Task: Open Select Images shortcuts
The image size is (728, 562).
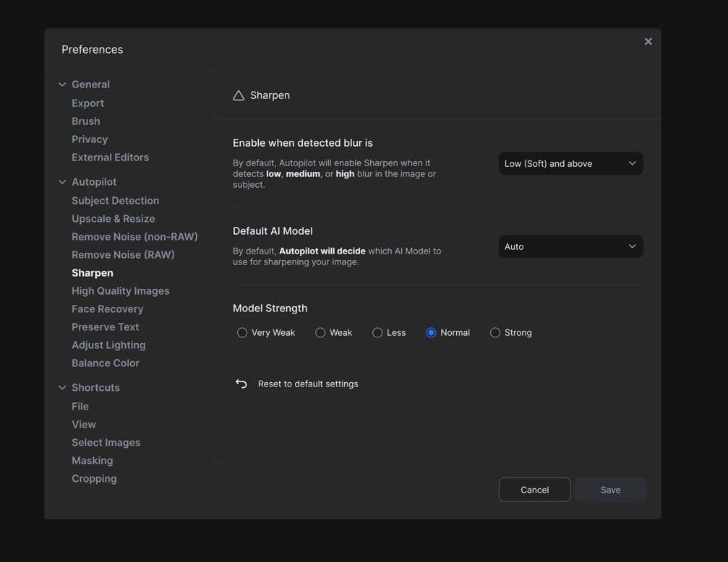Action: (x=106, y=443)
